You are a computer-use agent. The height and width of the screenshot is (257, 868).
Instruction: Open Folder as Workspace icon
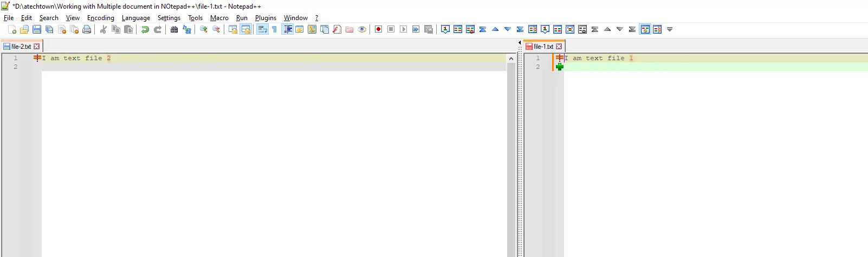pos(349,29)
